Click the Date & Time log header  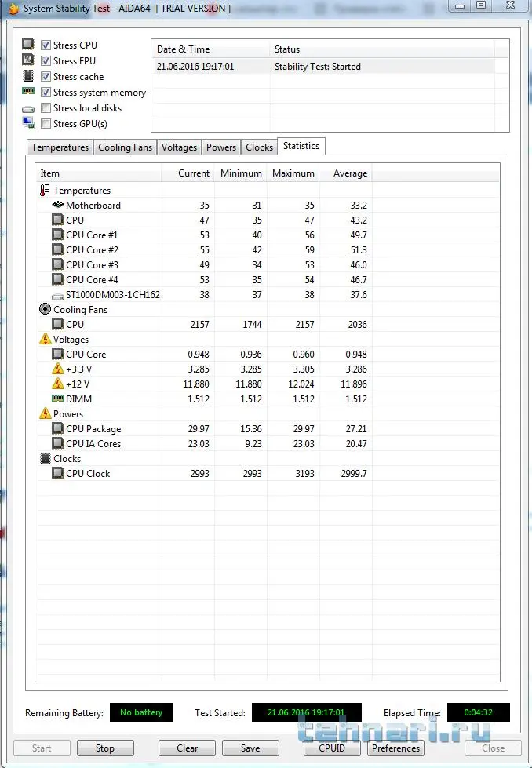point(210,49)
